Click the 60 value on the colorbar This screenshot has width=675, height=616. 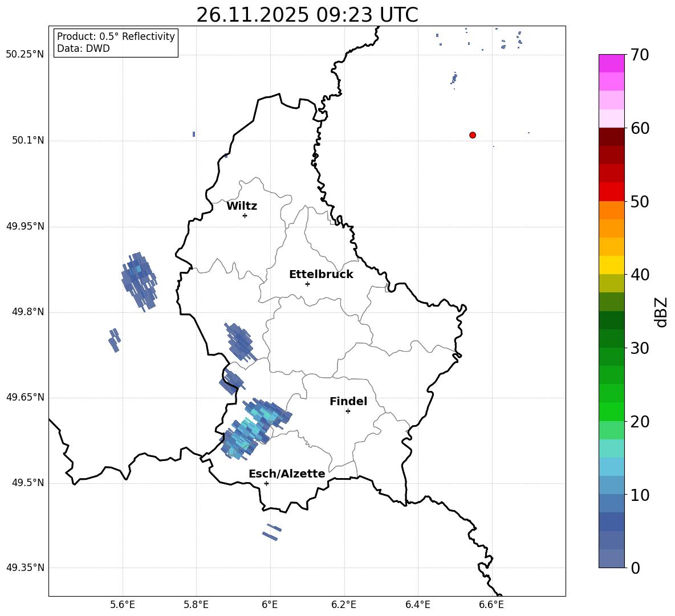[x=640, y=128]
